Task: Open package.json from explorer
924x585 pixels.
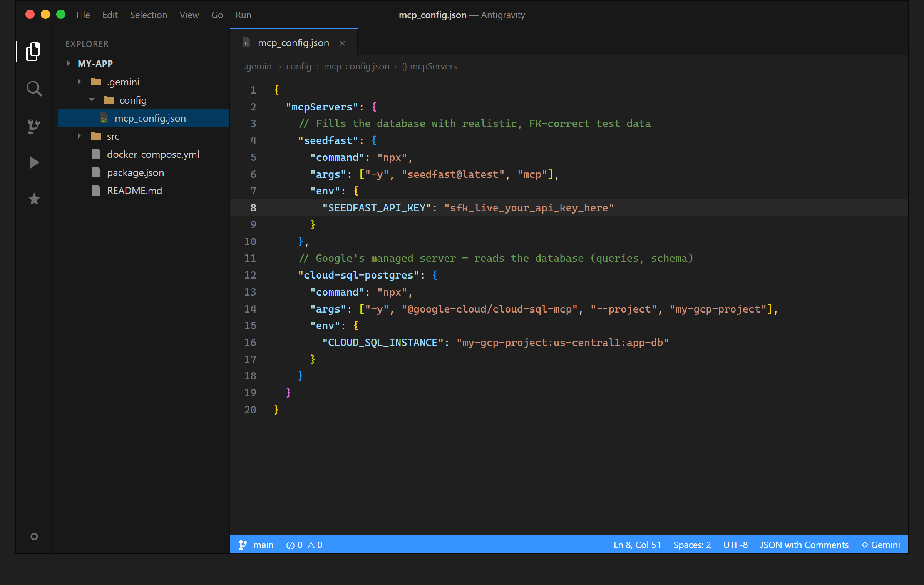Action: point(136,172)
